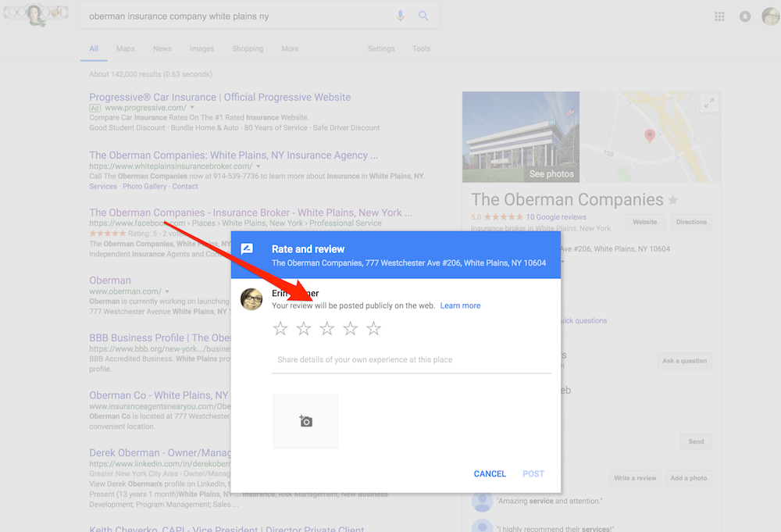Open the Services sitelink
The image size is (781, 532).
click(103, 186)
